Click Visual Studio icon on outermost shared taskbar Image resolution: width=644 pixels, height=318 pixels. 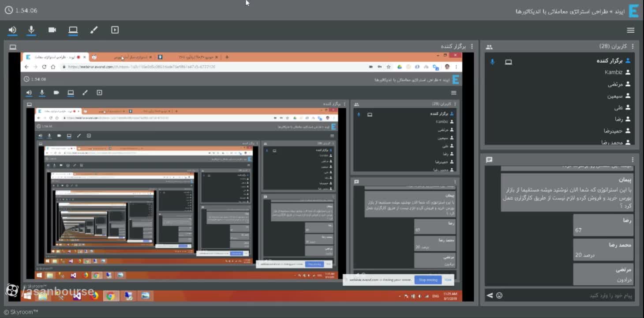(x=77, y=296)
